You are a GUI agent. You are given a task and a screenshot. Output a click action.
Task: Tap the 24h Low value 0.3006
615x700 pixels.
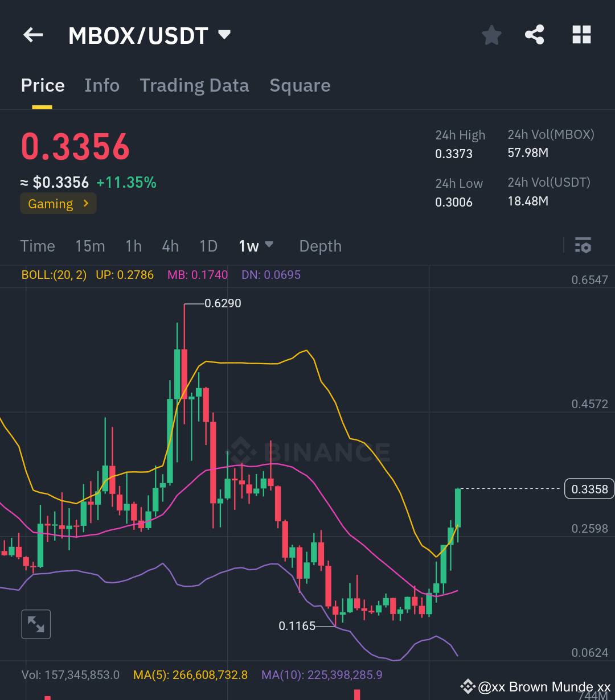454,202
